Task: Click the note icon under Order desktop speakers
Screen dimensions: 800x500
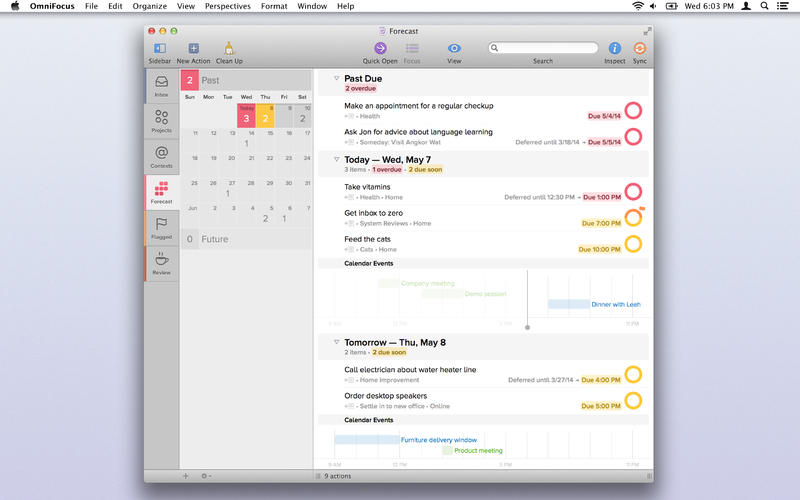Action: [x=349, y=406]
